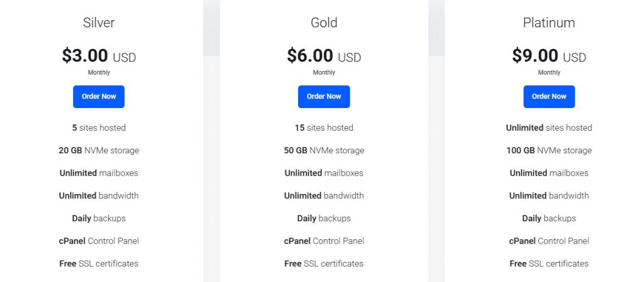Click Order Now under the Silver plan
Viewport: 644px width, 282px height.
coord(99,97)
